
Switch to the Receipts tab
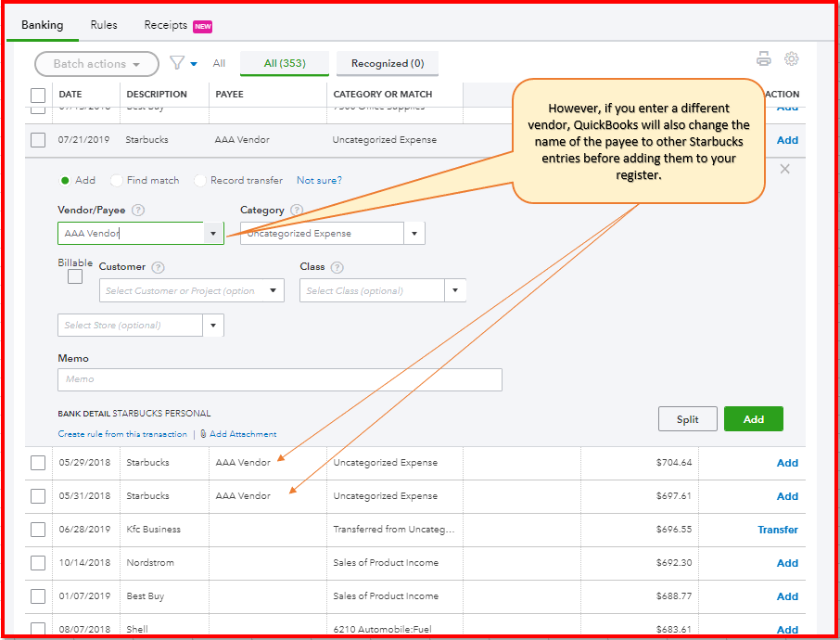pos(166,25)
